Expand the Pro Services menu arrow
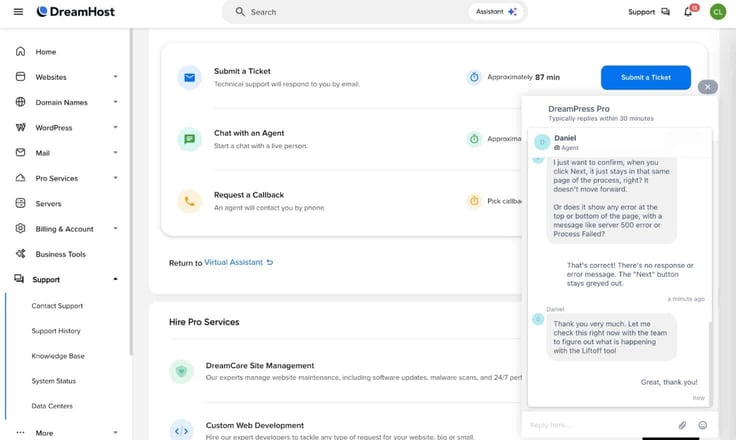The width and height of the screenshot is (736, 440). pyautogui.click(x=115, y=178)
